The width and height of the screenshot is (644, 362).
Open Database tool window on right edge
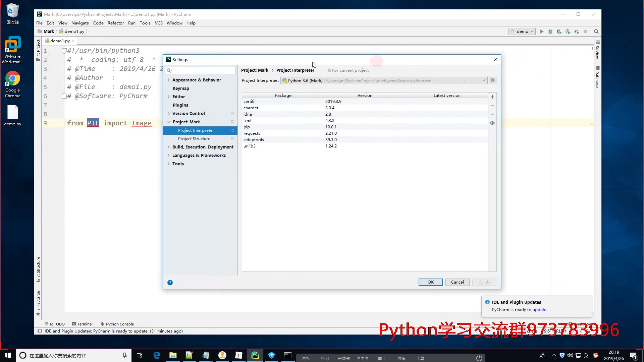coord(597,77)
